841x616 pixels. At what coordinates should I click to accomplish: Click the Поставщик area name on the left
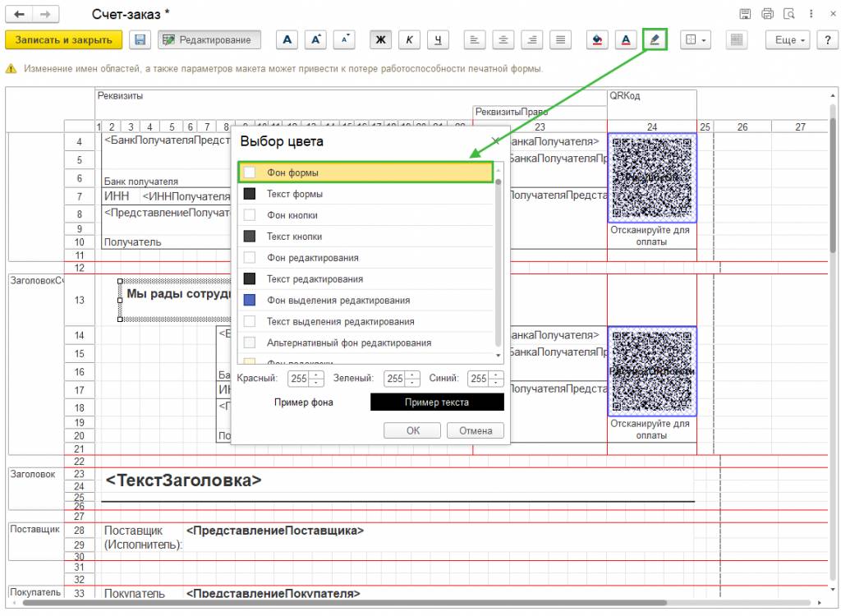click(34, 529)
